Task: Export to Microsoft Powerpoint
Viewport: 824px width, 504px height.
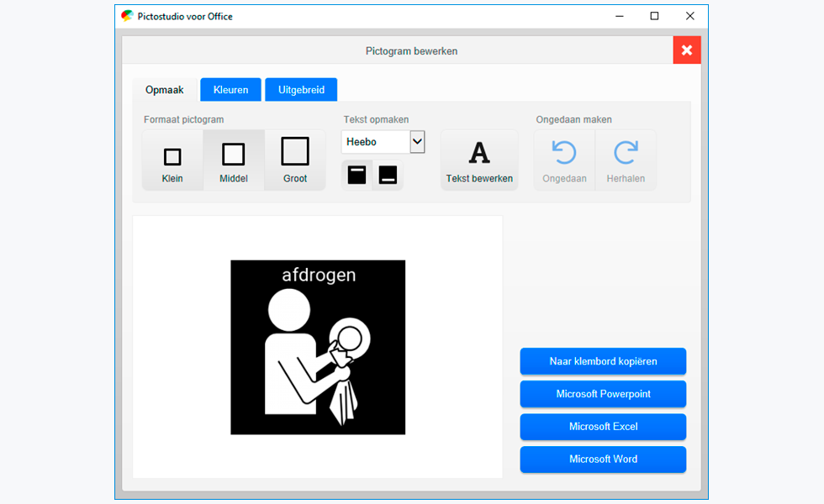Action: point(603,394)
